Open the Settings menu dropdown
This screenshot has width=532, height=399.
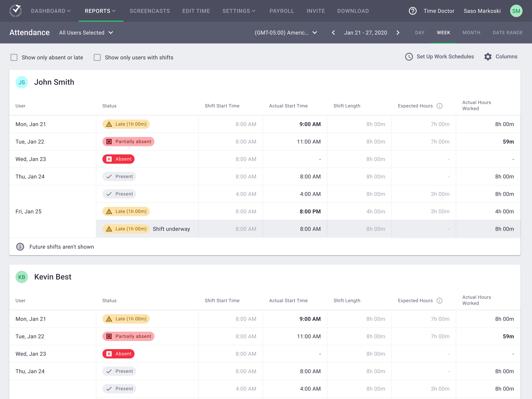point(239,11)
